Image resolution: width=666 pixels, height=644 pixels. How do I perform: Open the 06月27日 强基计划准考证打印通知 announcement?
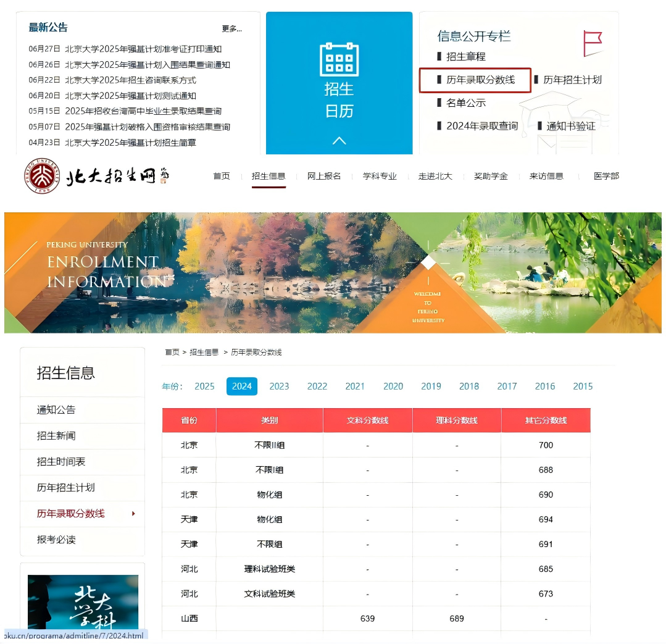coord(143,49)
